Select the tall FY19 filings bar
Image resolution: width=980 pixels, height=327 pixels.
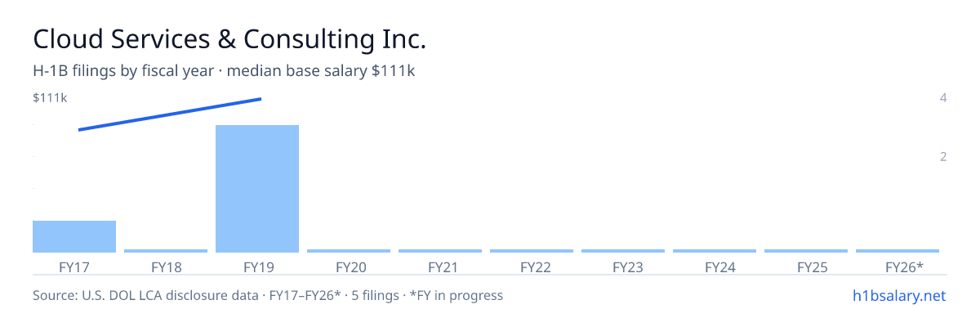point(257,189)
